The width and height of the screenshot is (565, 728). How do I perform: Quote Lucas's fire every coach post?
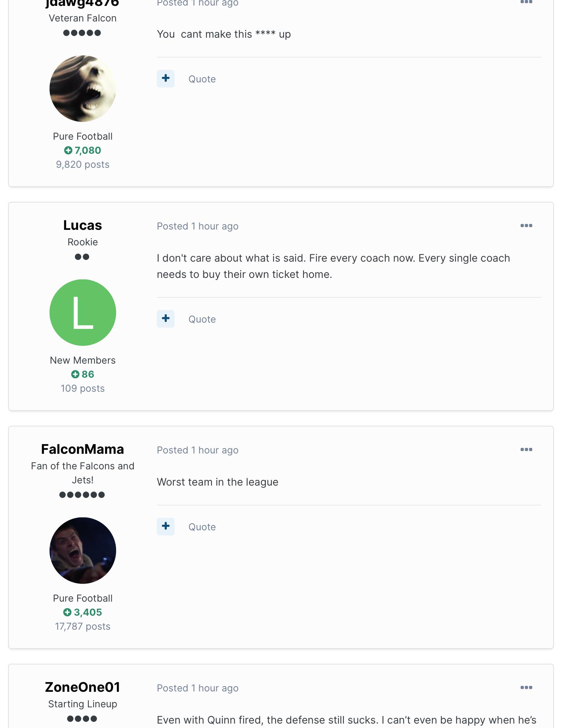click(202, 319)
